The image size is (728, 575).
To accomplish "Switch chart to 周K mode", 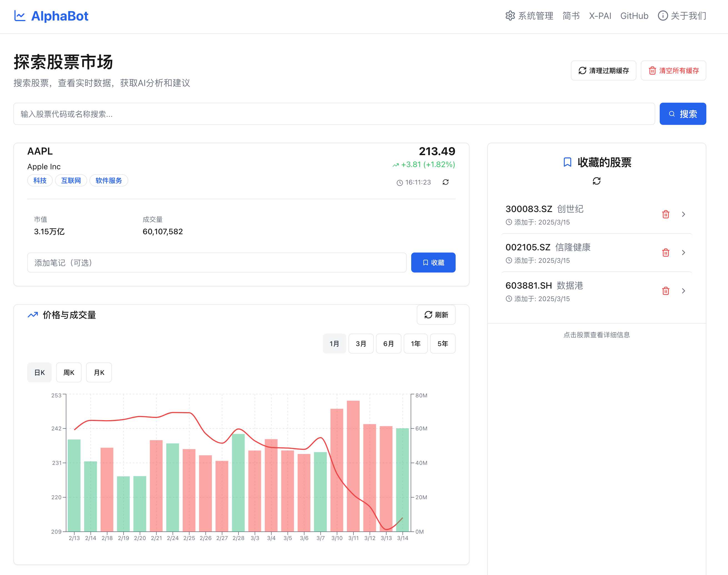I will [69, 372].
